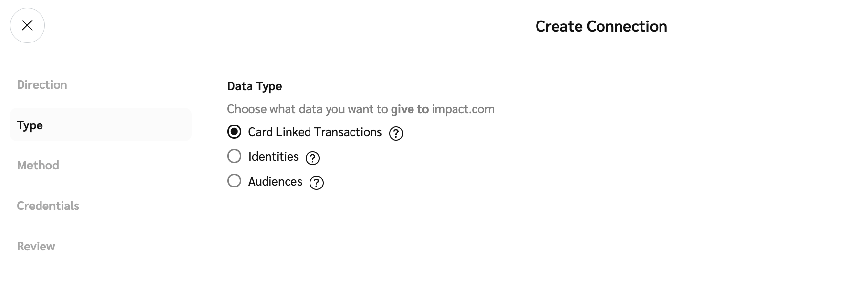Click the Identities label text
Screen dimensions: 868x291
(273, 157)
